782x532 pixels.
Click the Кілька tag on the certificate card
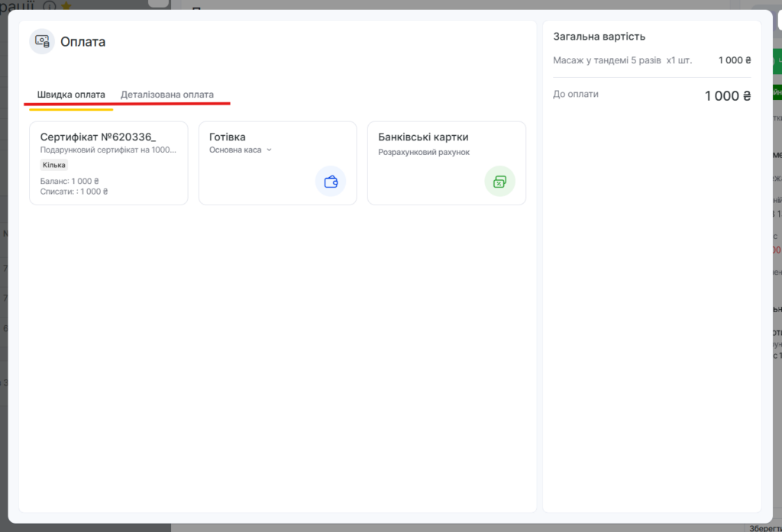coord(54,165)
